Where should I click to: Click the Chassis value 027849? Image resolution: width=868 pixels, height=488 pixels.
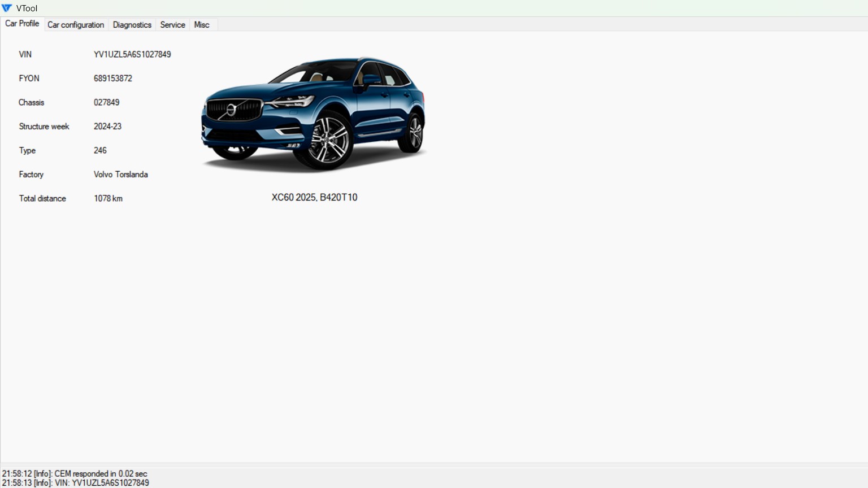106,103
